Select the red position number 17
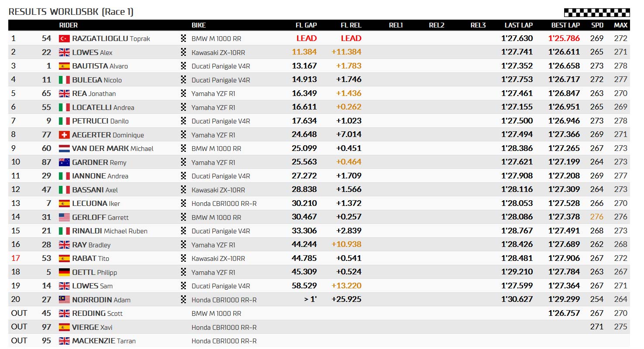644x349 pixels. point(16,258)
